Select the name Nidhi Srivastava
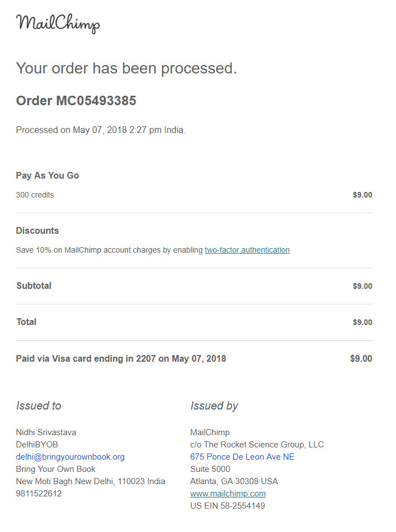Viewport: 396px width, 532px height. pyautogui.click(x=46, y=432)
